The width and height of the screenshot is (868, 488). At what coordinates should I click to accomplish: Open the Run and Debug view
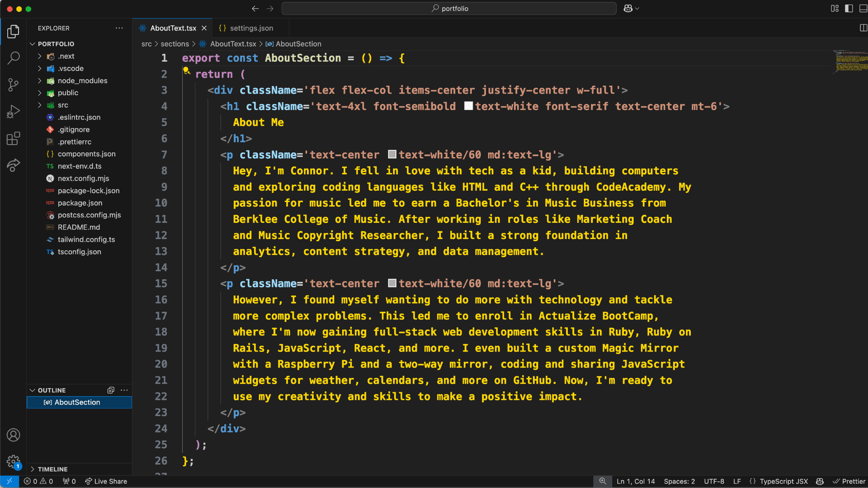tap(14, 111)
